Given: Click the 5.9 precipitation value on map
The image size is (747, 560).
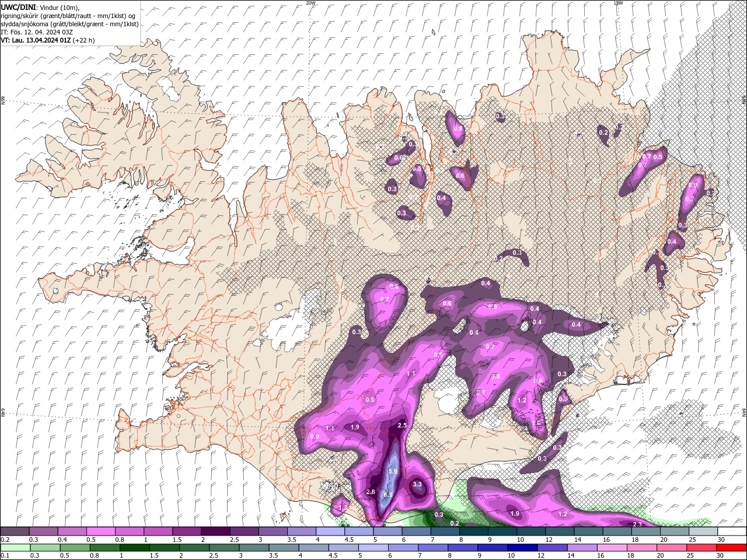Looking at the screenshot, I should pyautogui.click(x=392, y=471).
